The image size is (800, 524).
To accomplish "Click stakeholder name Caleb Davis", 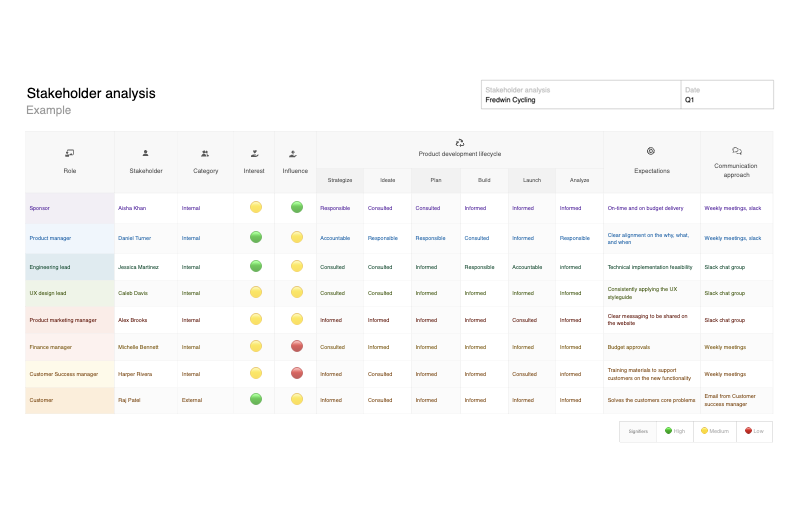I will click(133, 293).
